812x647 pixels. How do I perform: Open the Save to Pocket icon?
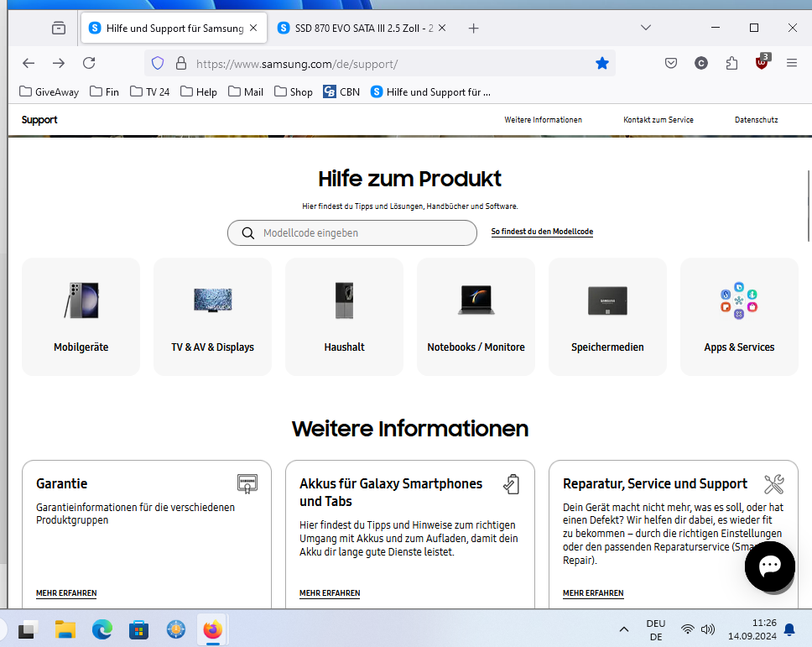pyautogui.click(x=670, y=63)
